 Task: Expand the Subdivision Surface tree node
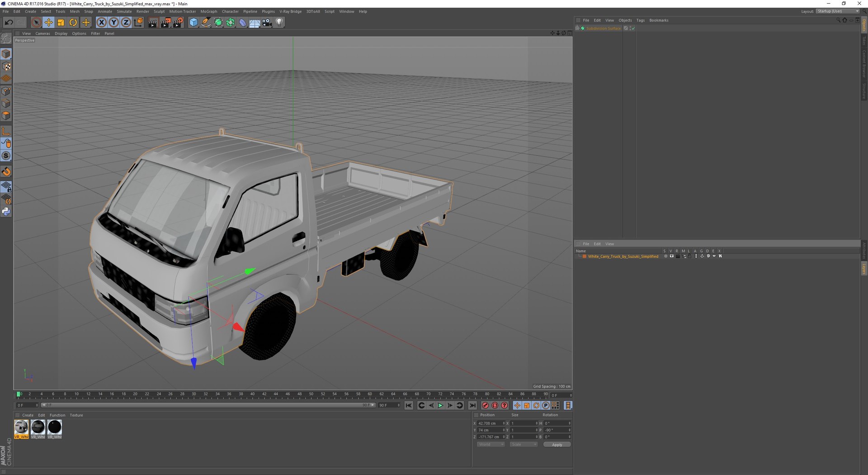coord(577,28)
